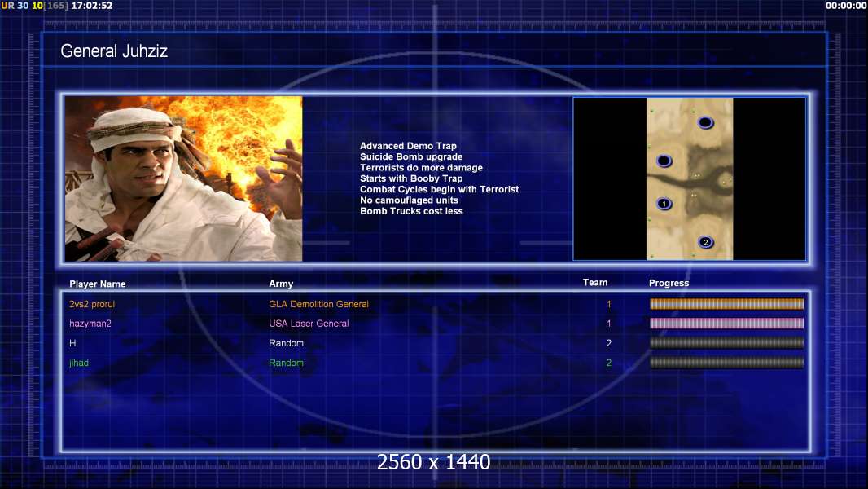This screenshot has width=868, height=489.
Task: Click team number for hazyman2
Action: (x=609, y=324)
